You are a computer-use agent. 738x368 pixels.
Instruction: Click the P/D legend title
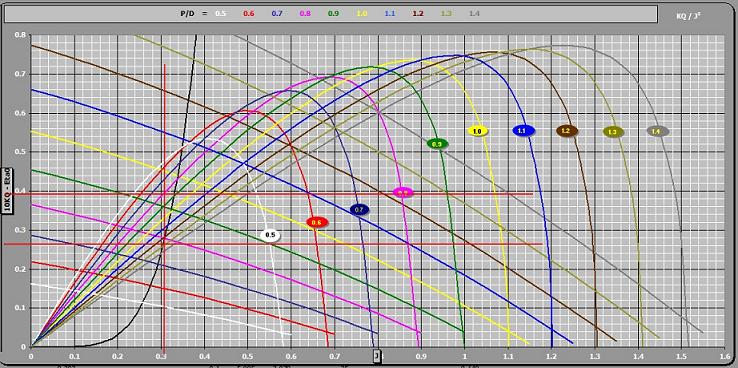[194, 14]
